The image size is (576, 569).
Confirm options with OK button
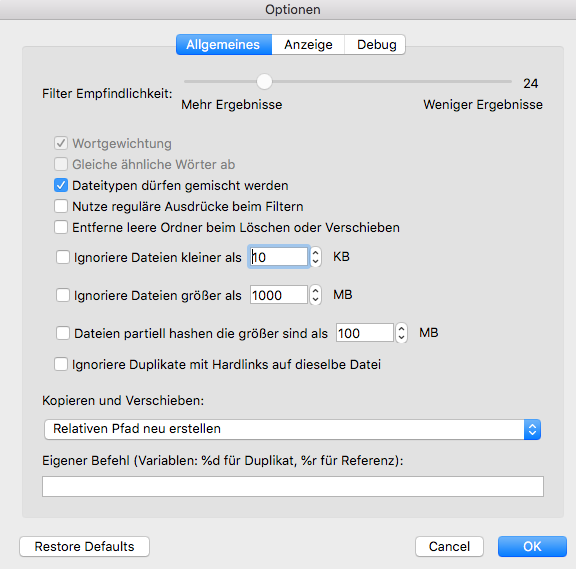tap(532, 546)
